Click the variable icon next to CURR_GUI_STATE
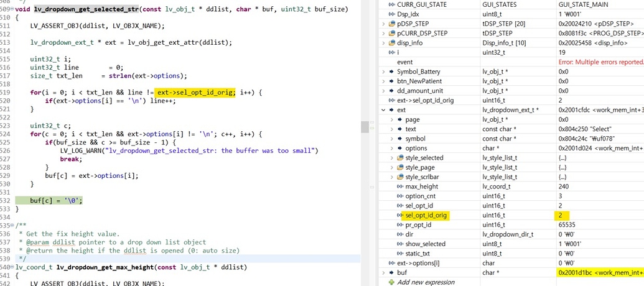 pyautogui.click(x=391, y=4)
